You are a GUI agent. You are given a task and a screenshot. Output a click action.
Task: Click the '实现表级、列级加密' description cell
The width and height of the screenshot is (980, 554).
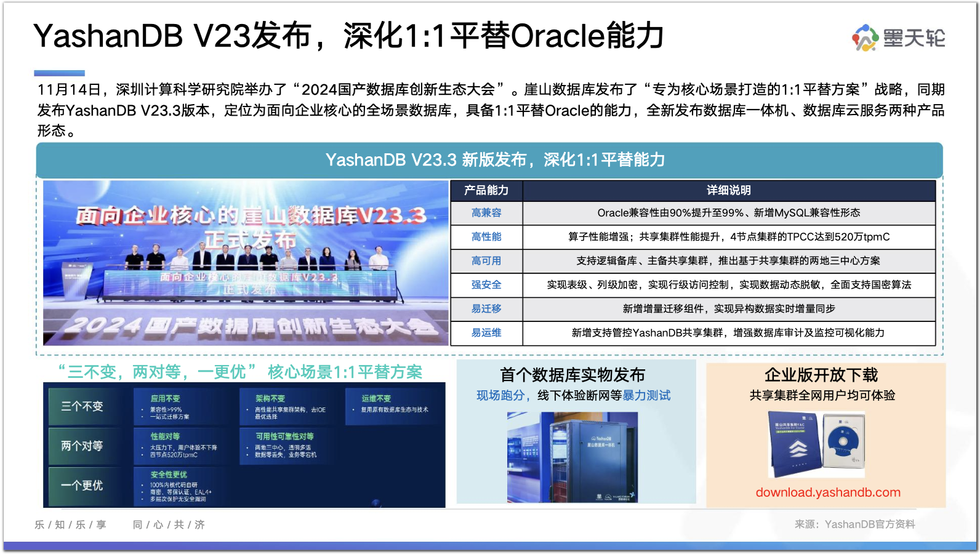point(729,285)
